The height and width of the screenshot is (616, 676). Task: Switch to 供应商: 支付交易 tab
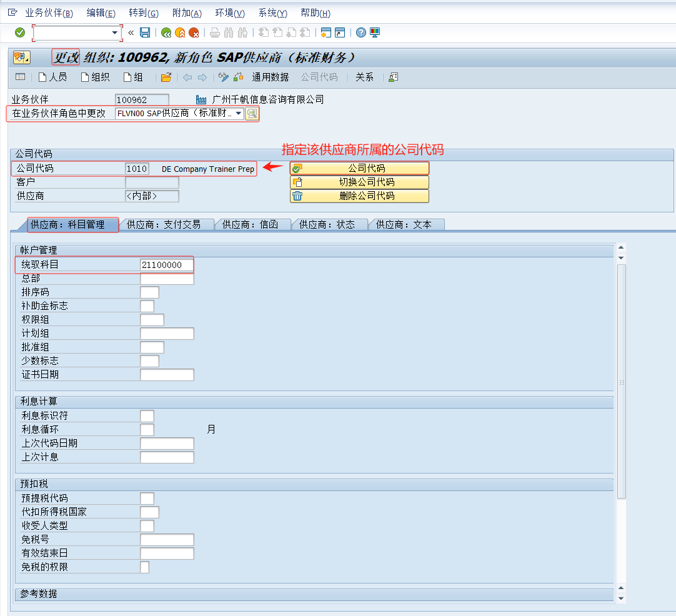(x=164, y=224)
